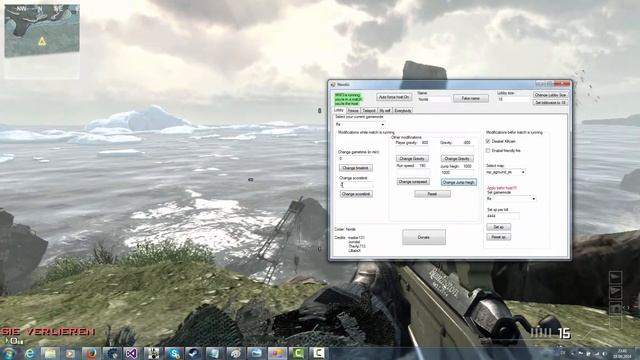Open Steam from the taskbar
This screenshot has height=360, width=640.
[193, 353]
